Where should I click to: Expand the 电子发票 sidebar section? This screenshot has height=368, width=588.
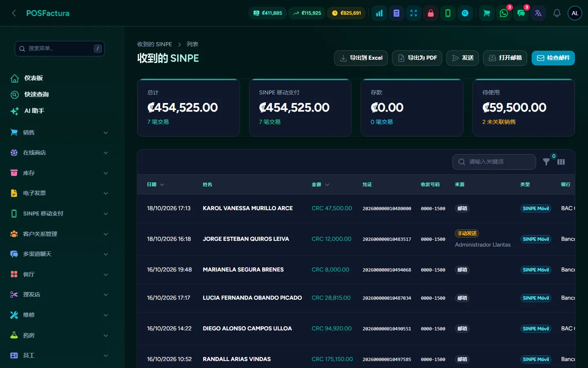[60, 193]
